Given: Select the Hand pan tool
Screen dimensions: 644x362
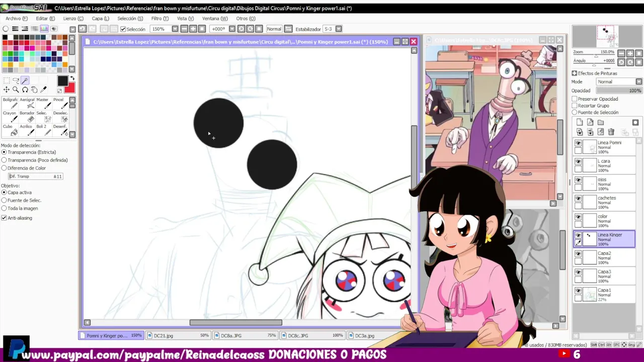Looking at the screenshot, I should (x=34, y=89).
